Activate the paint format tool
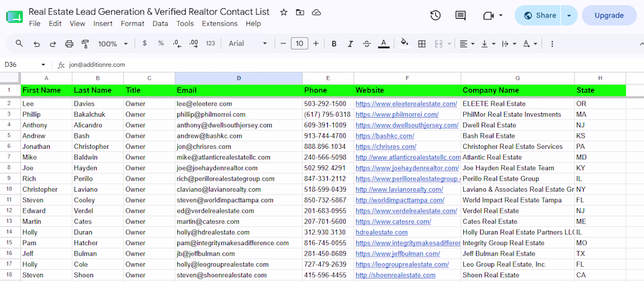This screenshot has width=644, height=282. pyautogui.click(x=85, y=43)
